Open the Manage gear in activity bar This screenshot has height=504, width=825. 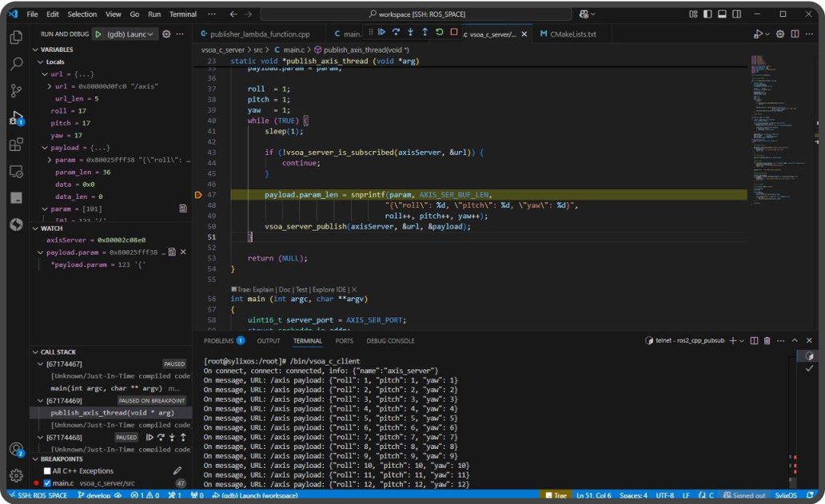[16, 475]
